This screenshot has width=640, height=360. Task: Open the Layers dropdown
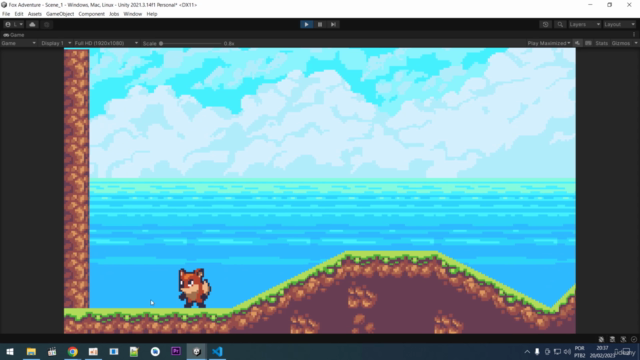pyautogui.click(x=584, y=24)
